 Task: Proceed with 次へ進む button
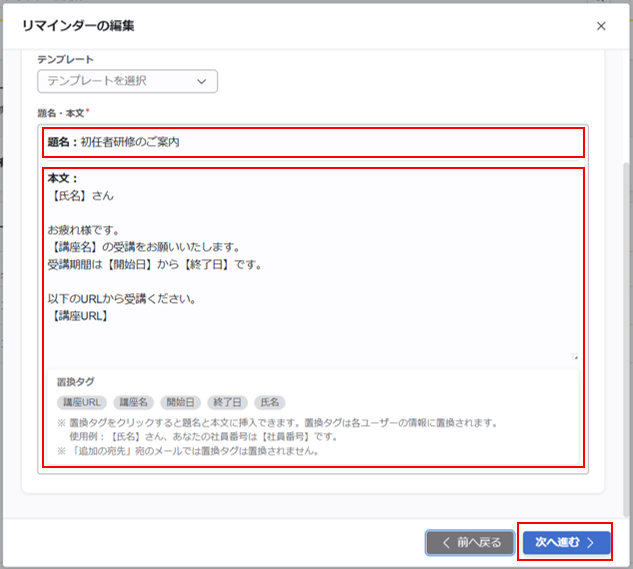click(566, 543)
